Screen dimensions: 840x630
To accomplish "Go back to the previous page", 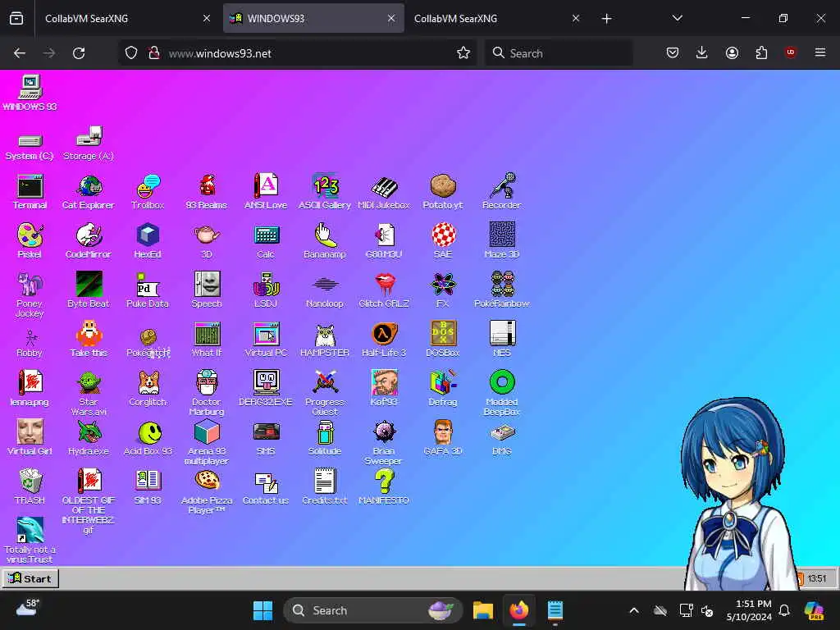I will click(x=20, y=53).
